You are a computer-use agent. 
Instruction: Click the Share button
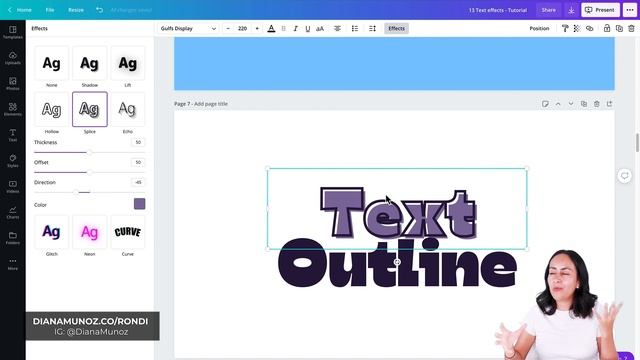coord(549,10)
